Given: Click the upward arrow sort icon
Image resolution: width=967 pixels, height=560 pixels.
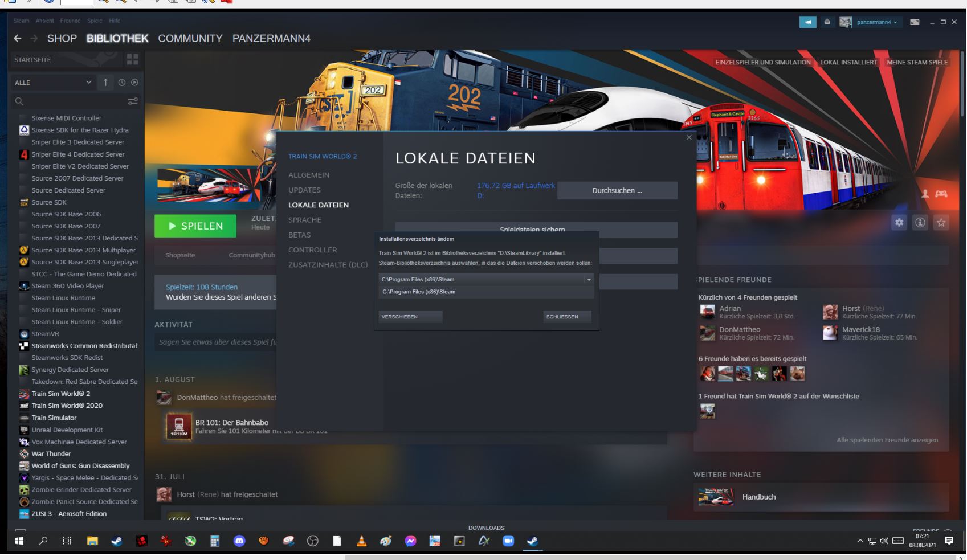Looking at the screenshot, I should click(x=105, y=83).
